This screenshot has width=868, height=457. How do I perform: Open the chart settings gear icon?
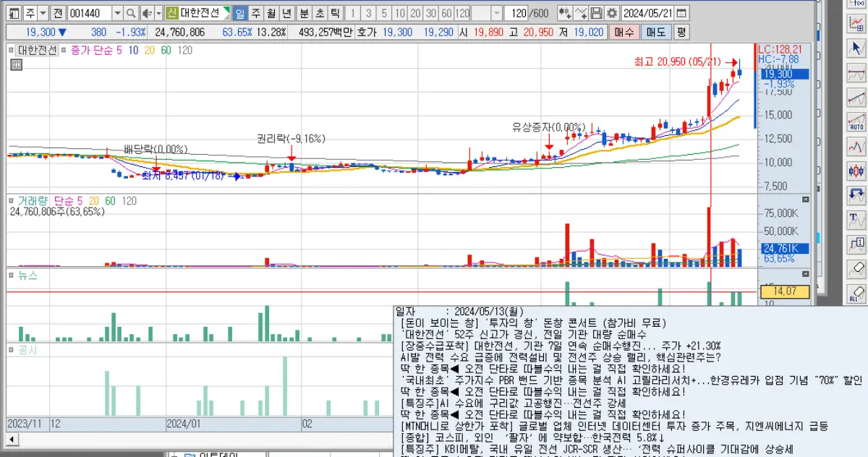[612, 14]
